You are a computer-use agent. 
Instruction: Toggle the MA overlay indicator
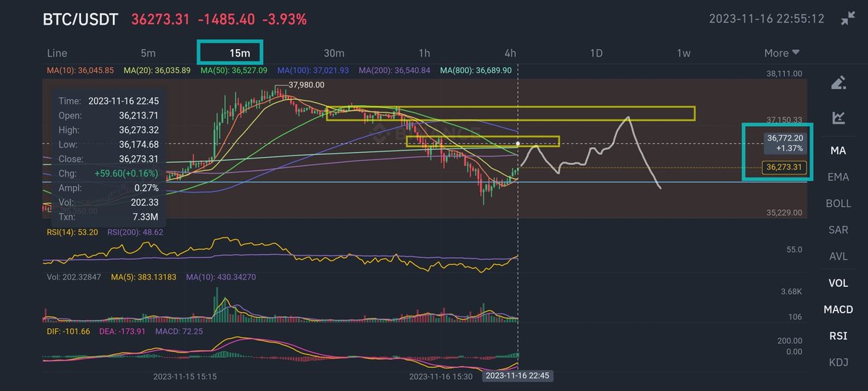click(x=838, y=150)
